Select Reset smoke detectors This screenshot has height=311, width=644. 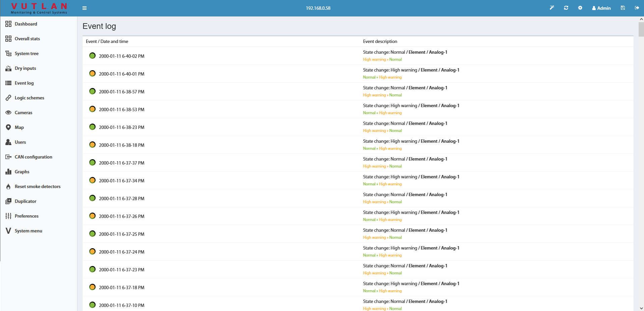pos(38,186)
